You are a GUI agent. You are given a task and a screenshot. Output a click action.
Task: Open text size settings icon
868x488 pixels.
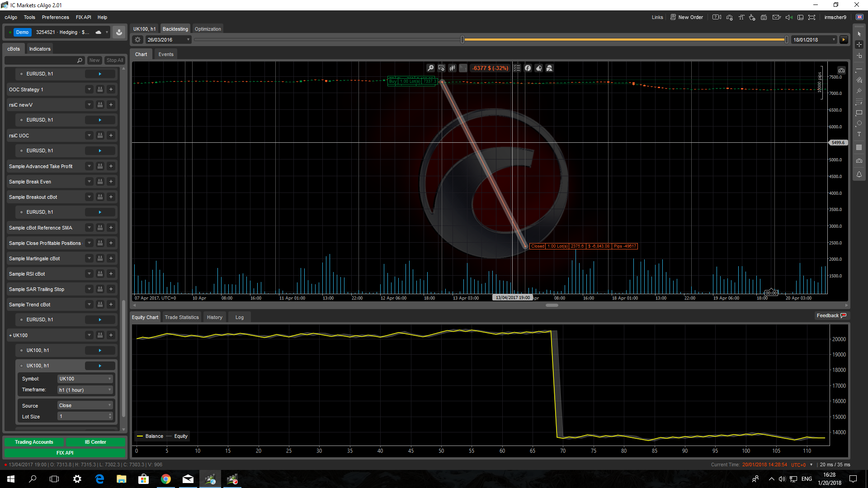click(741, 17)
